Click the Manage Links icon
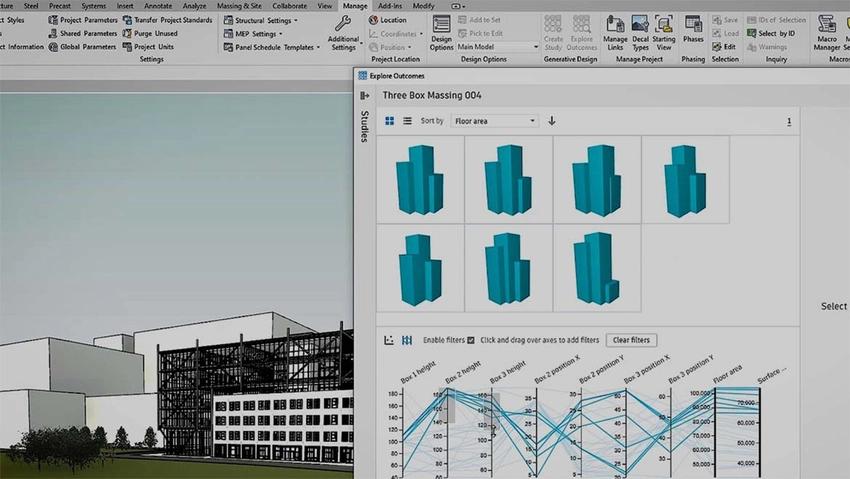The width and height of the screenshot is (850, 479). pos(615,31)
